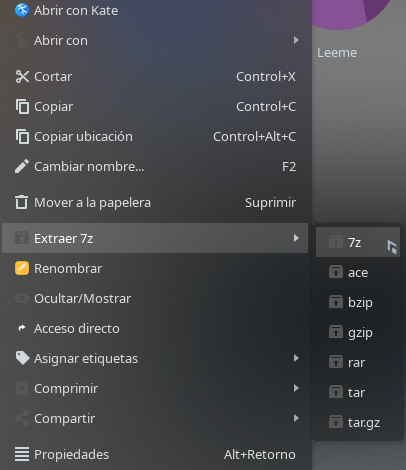The height and width of the screenshot is (470, 406).
Task: Click the Leeme file label
Action: click(337, 53)
